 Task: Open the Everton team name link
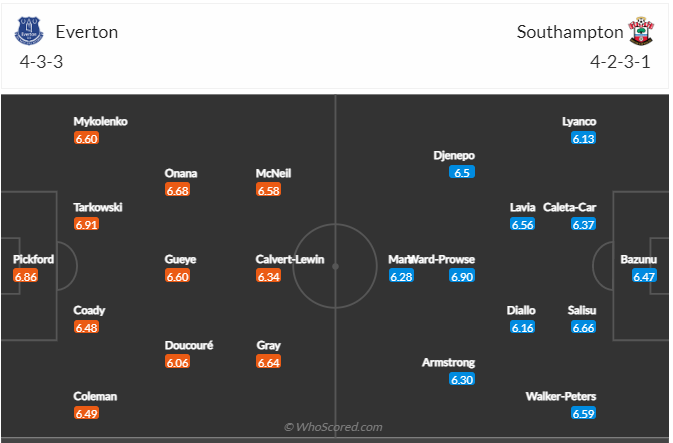(x=88, y=32)
